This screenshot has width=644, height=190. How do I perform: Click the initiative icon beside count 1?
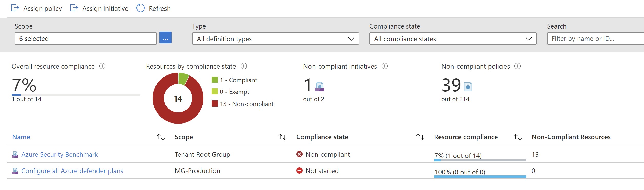coord(319,87)
